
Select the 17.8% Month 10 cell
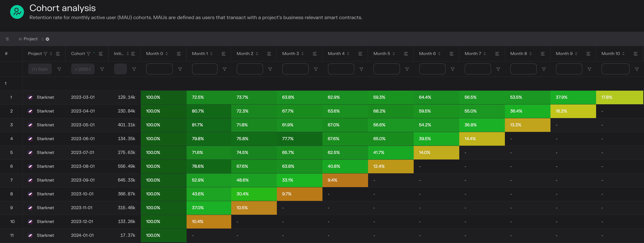pyautogui.click(x=620, y=97)
